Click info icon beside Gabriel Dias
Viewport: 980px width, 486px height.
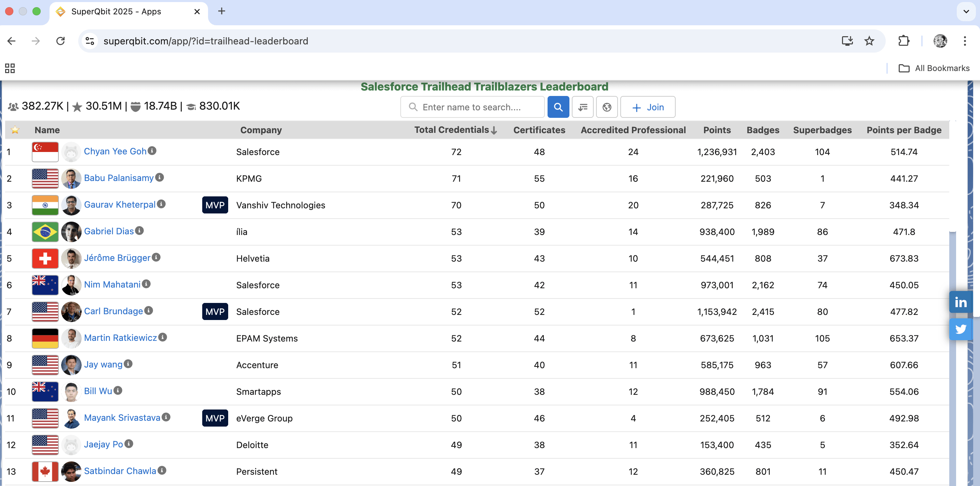[140, 231]
